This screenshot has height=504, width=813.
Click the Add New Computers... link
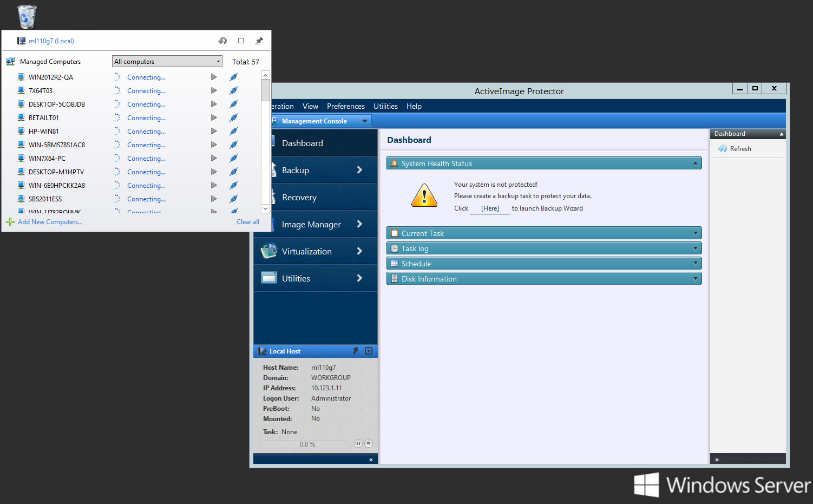50,222
